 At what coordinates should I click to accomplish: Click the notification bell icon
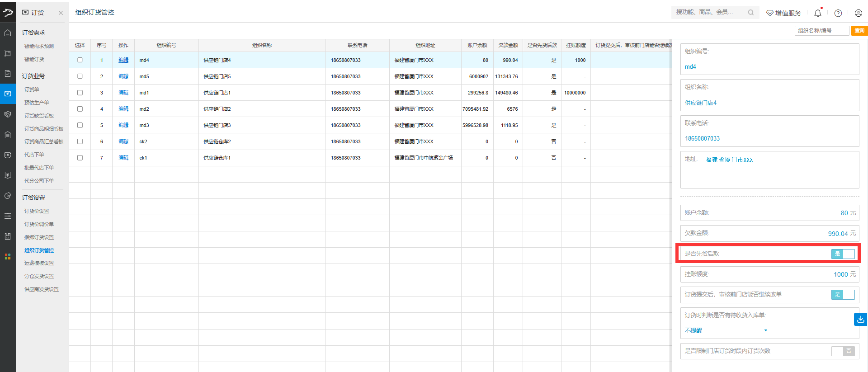pos(817,13)
